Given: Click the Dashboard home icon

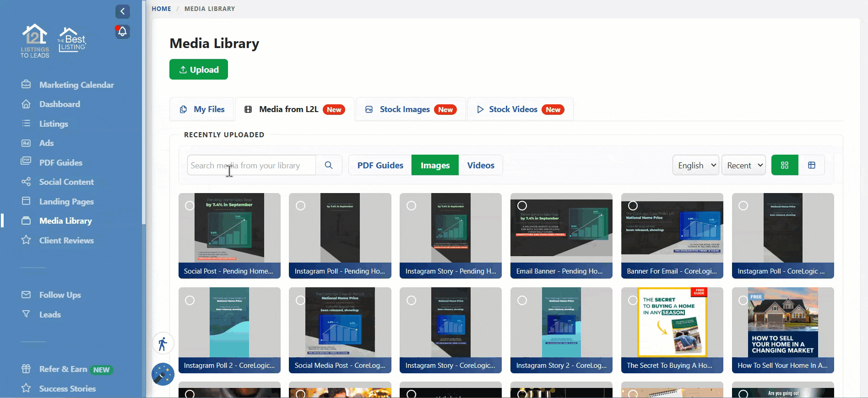Looking at the screenshot, I should tap(26, 104).
